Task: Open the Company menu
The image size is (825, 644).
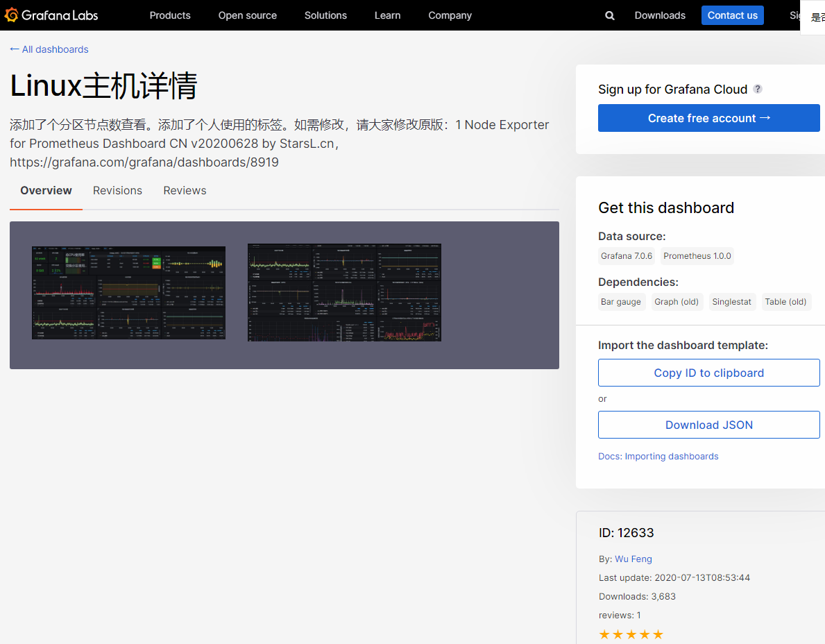Action: click(450, 15)
